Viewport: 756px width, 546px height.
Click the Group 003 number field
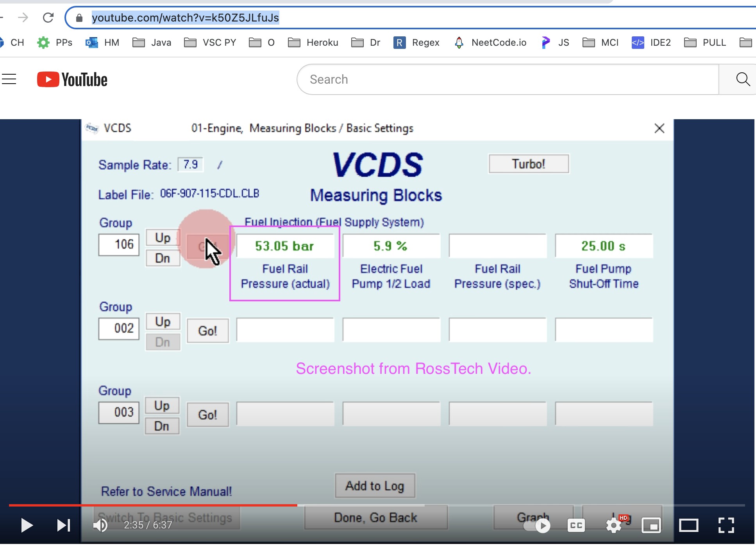[x=119, y=412]
